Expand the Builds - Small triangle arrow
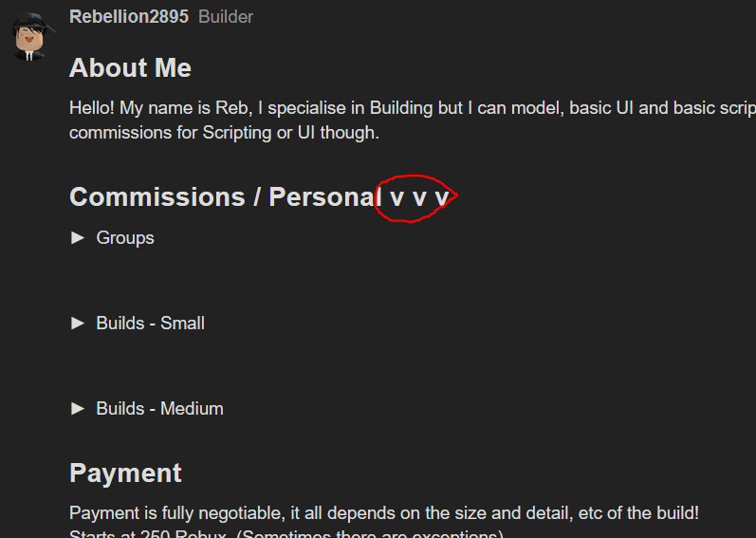The image size is (756, 538). point(78,323)
